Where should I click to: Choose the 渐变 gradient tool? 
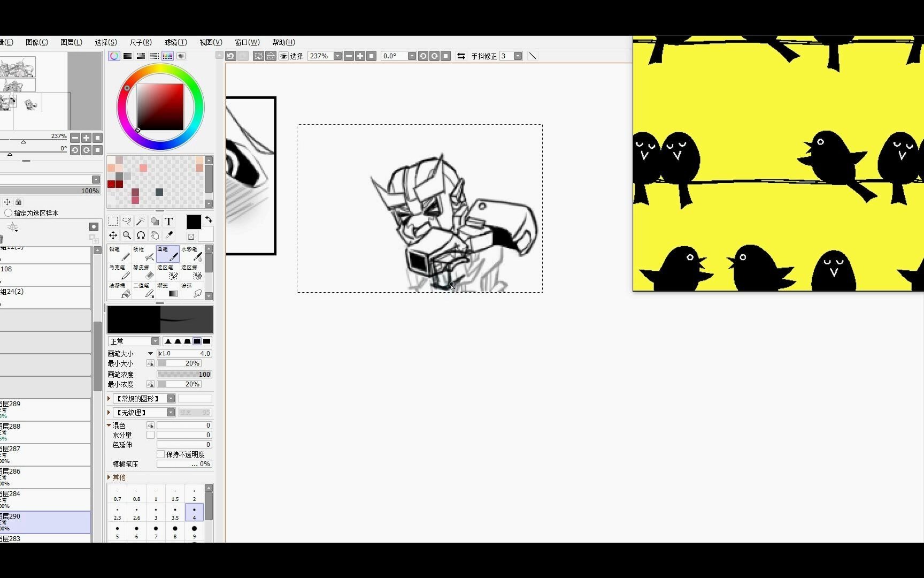click(167, 290)
